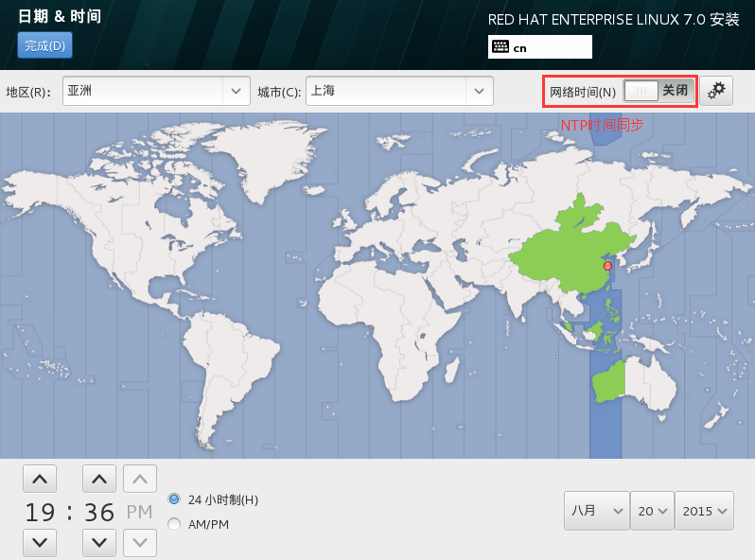Click the hour value 19
The height and width of the screenshot is (560, 755).
[40, 512]
